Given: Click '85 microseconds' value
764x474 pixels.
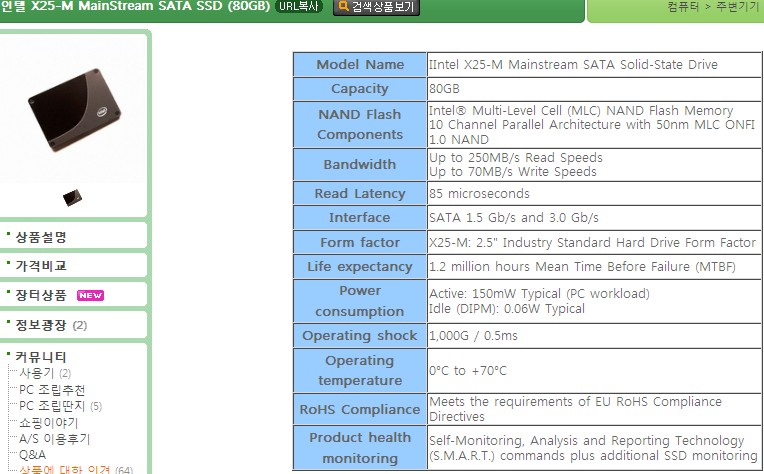Looking at the screenshot, I should pos(479,193).
